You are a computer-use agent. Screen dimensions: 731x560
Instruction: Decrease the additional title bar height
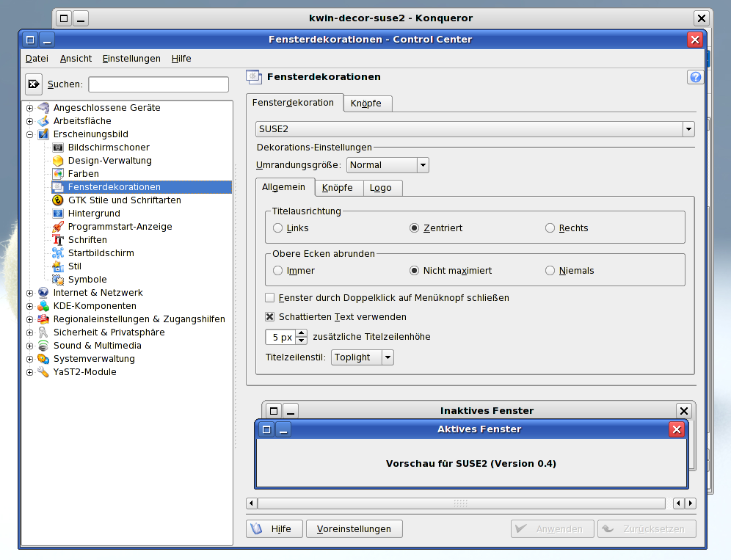pyautogui.click(x=302, y=341)
